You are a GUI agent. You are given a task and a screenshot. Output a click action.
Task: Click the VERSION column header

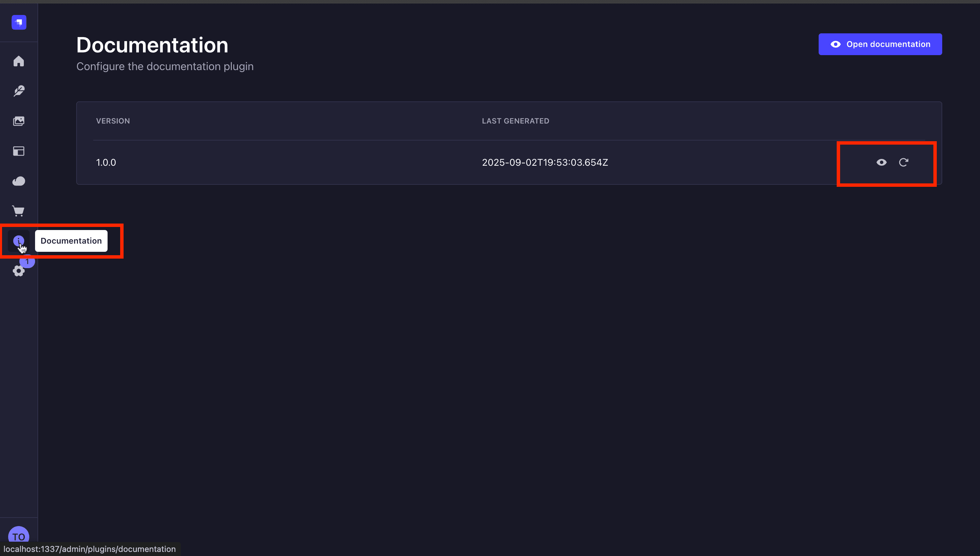click(x=113, y=121)
